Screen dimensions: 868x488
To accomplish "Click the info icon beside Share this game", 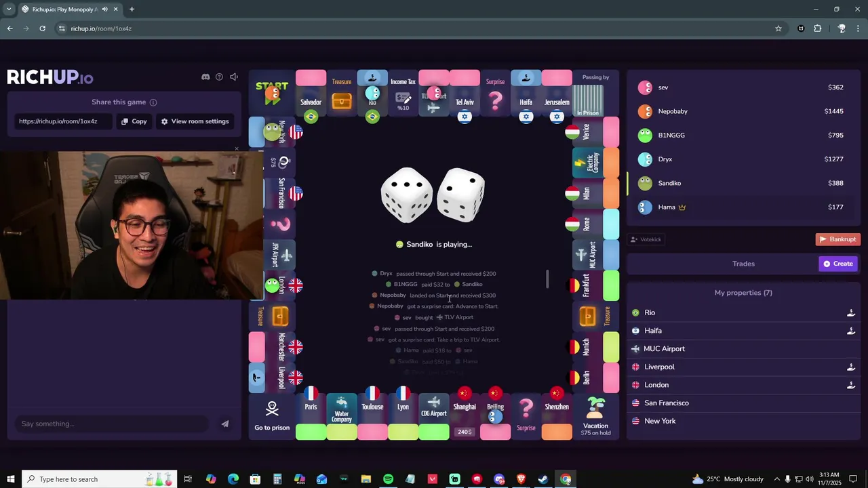I will (x=153, y=102).
